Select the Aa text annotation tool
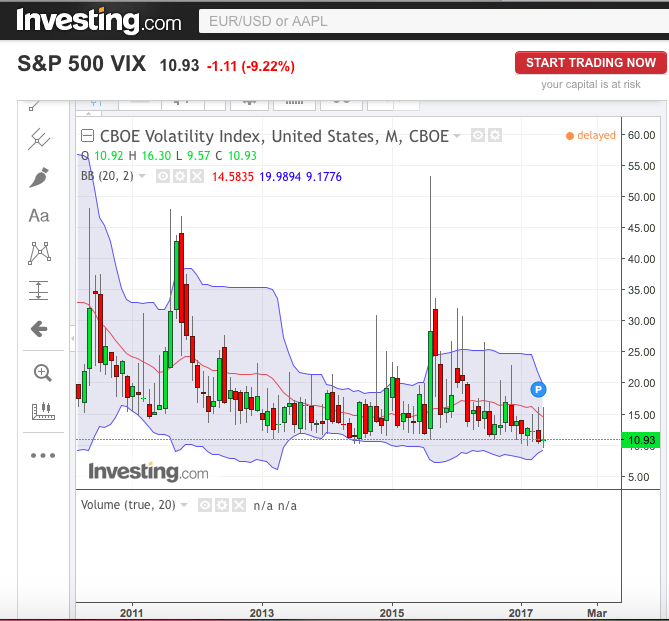 click(39, 216)
